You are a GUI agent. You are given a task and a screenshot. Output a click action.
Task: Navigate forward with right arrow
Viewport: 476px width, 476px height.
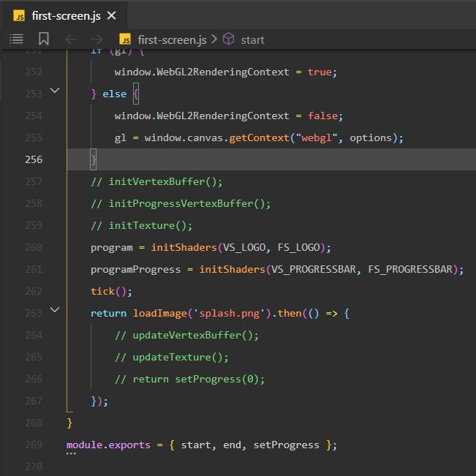(x=97, y=39)
